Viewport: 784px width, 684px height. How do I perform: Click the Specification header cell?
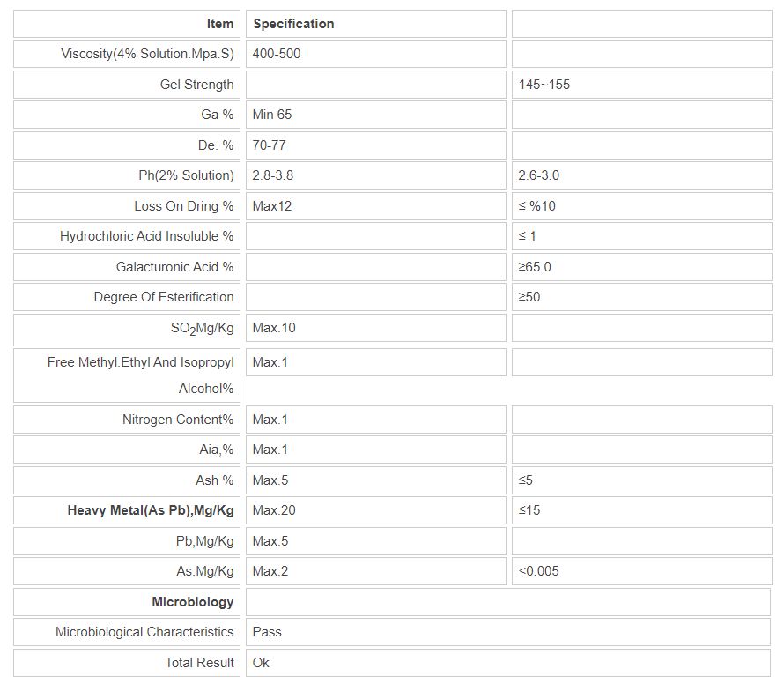293,24
